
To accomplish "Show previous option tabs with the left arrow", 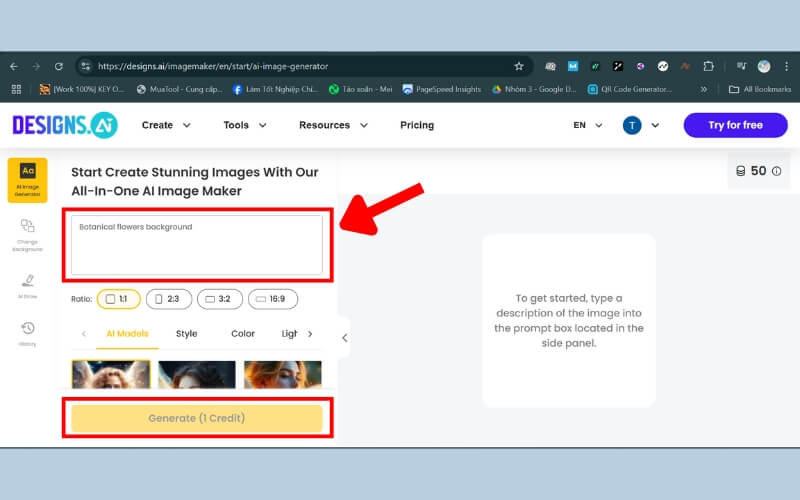I will click(x=84, y=334).
